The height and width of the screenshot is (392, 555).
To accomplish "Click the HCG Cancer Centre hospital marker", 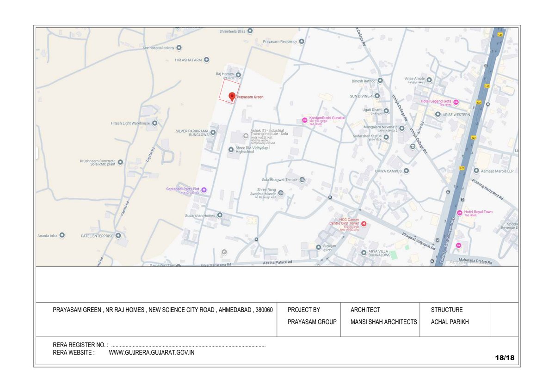I will (x=364, y=224).
